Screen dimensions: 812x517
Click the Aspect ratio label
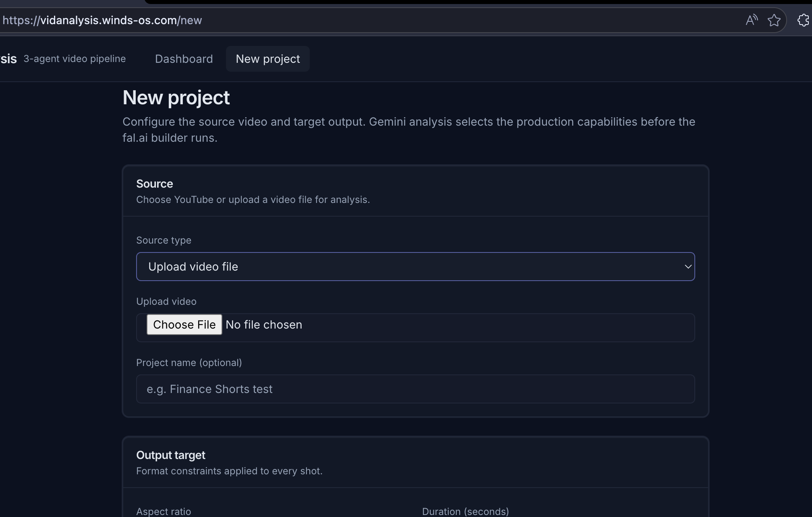pyautogui.click(x=164, y=511)
